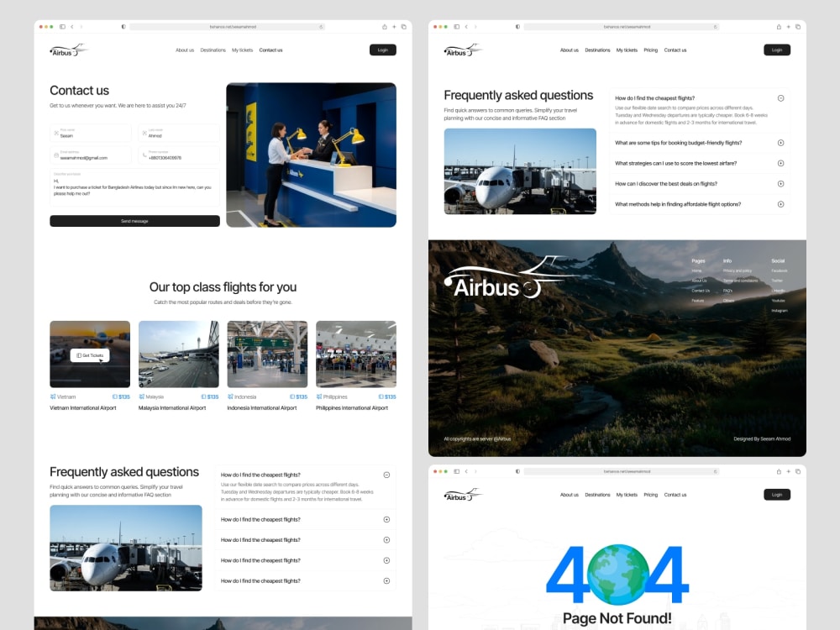
Task: Reload the page in the Contact us browser address bar
Action: pos(321,26)
